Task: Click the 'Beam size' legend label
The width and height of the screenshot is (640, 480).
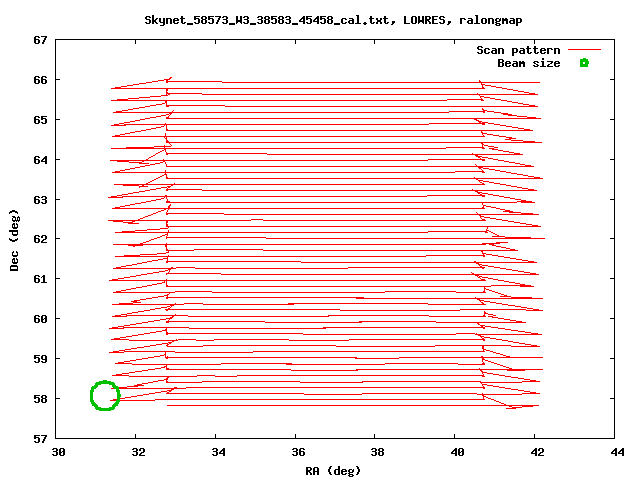Action: [529, 63]
